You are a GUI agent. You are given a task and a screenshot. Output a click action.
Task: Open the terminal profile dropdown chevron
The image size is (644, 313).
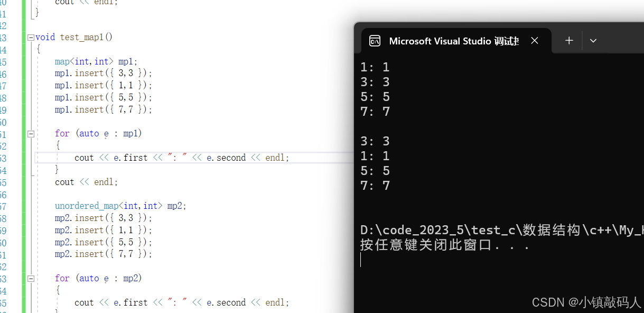tap(593, 41)
